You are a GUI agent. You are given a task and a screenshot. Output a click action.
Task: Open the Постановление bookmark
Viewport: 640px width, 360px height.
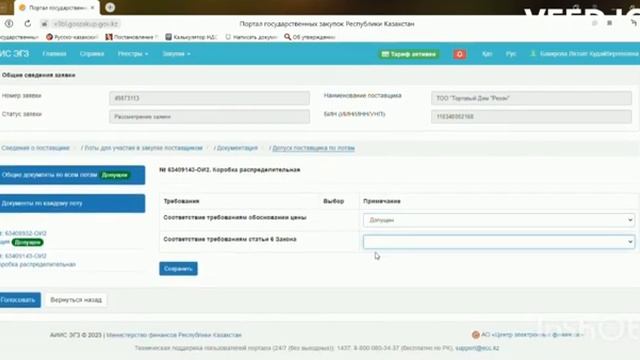coord(131,37)
